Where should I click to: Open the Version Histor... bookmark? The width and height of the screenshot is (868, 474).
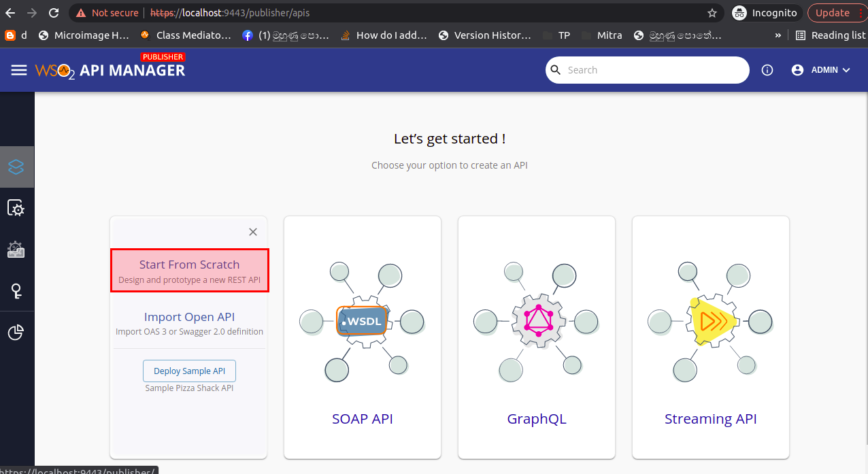point(485,35)
